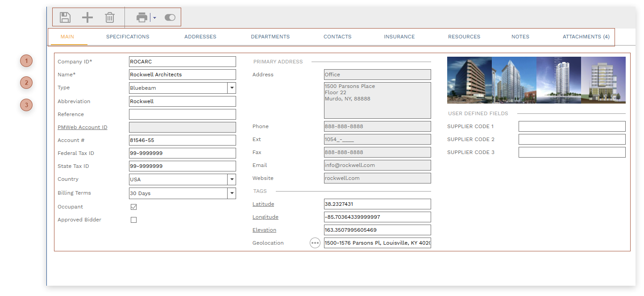Click the PMWeb Account ID link
This screenshot has height=296, width=644.
(x=83, y=127)
